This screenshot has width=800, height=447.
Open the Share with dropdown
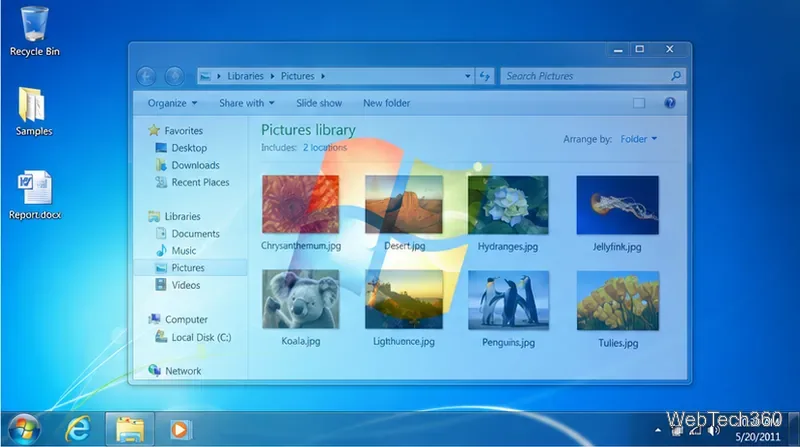click(x=246, y=103)
